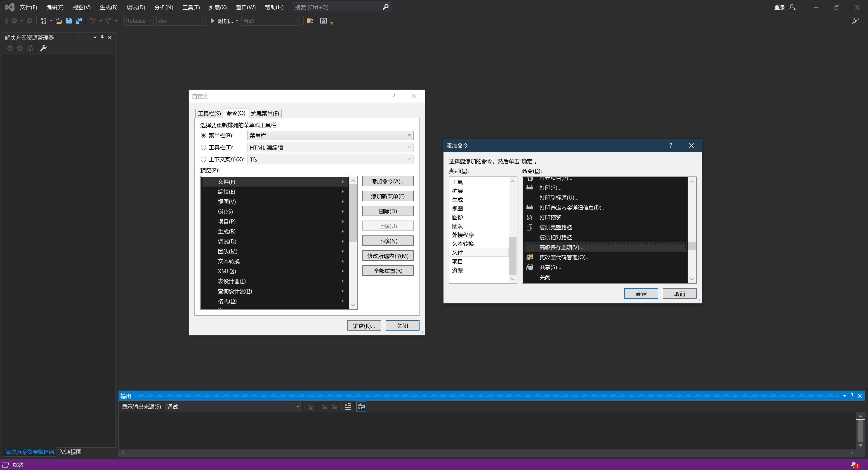
Task: Open the 工具(T) menu in menu bar
Action: (191, 7)
